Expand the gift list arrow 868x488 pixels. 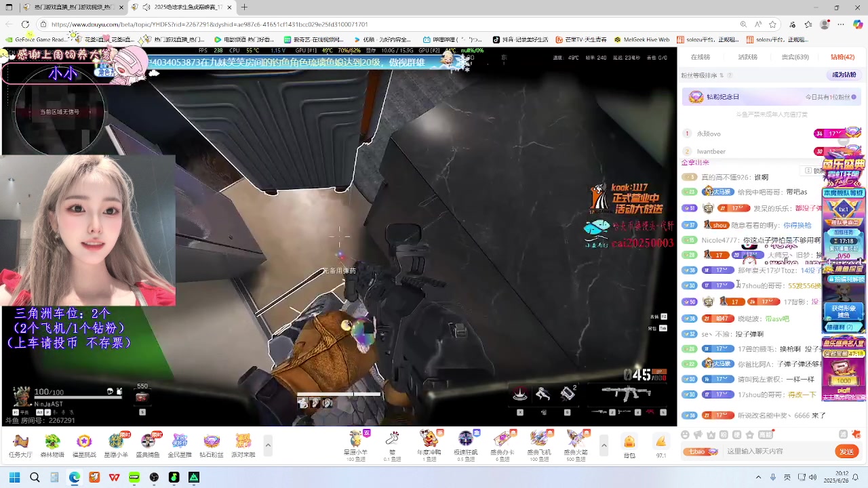click(x=604, y=445)
